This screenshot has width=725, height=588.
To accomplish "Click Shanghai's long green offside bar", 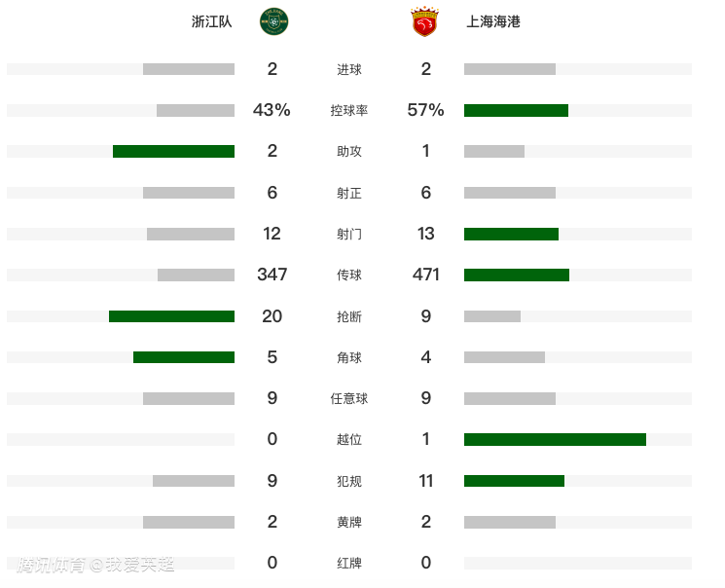I will (x=555, y=440).
